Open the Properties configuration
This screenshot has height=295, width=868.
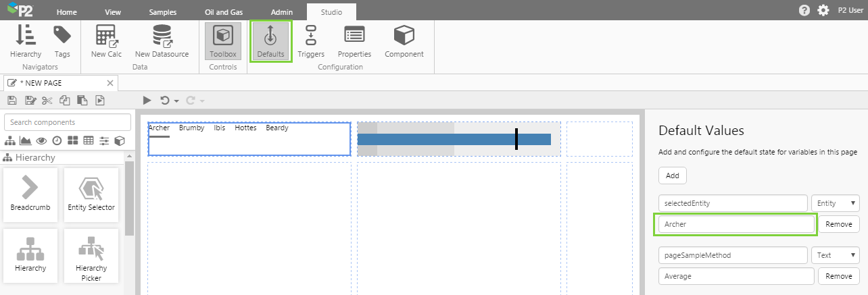tap(354, 41)
